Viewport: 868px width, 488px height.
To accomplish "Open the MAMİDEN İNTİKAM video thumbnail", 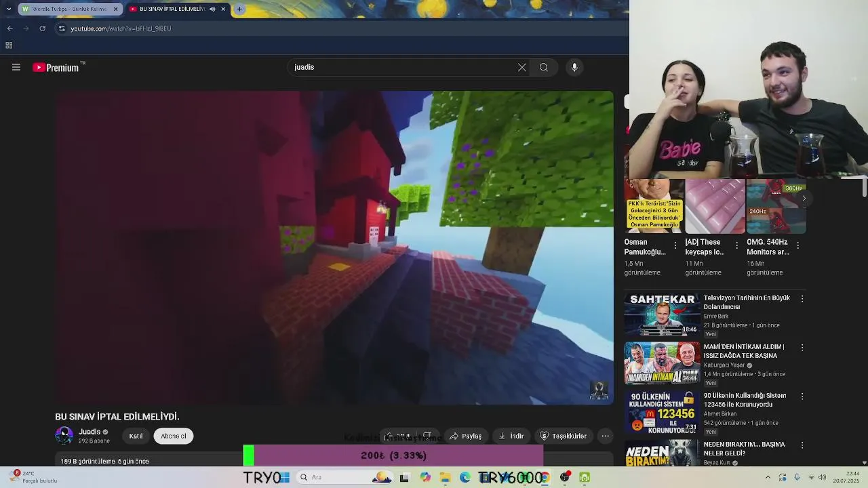I will pos(662,363).
